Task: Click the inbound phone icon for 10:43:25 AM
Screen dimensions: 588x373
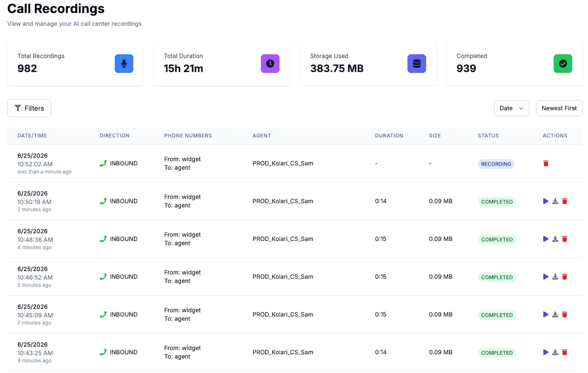Action: 103,352
